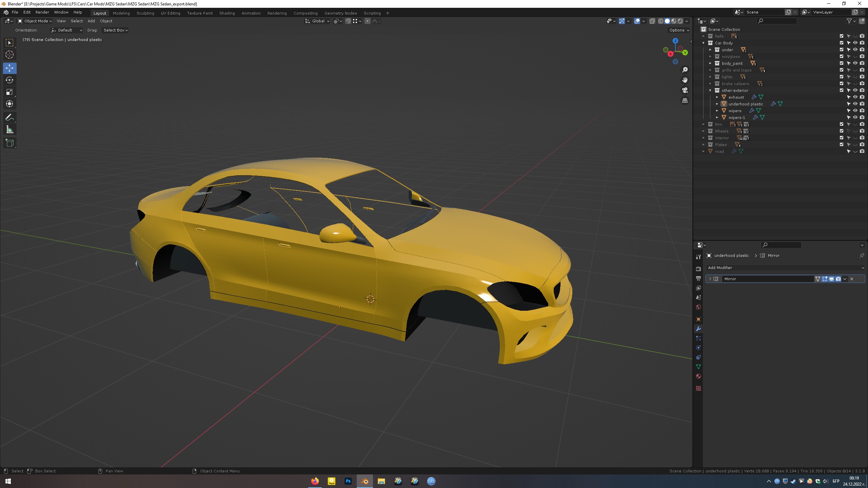Open the Material properties tab

(x=698, y=376)
